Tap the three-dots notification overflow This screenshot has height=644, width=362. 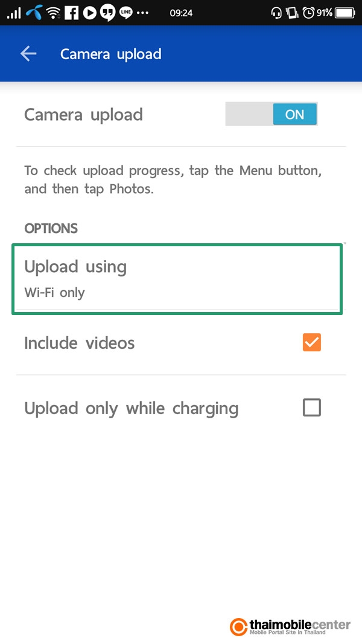point(142,13)
